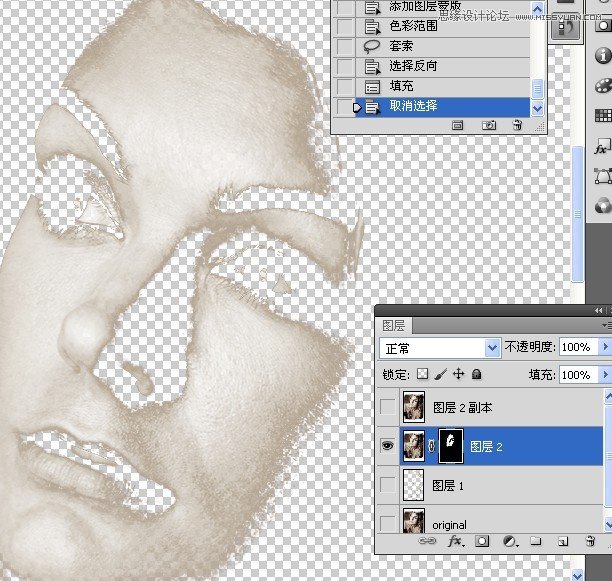This screenshot has height=581, width=612.
Task: Expand the 不透明度 opacity slider arrow
Action: pos(605,346)
